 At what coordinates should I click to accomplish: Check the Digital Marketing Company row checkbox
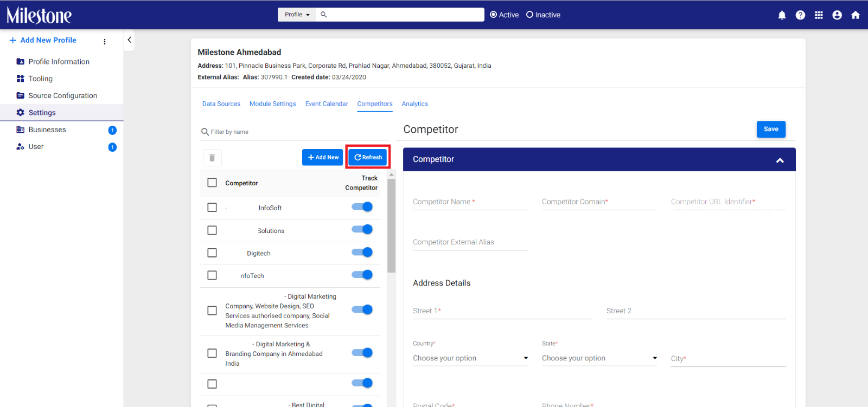(212, 311)
